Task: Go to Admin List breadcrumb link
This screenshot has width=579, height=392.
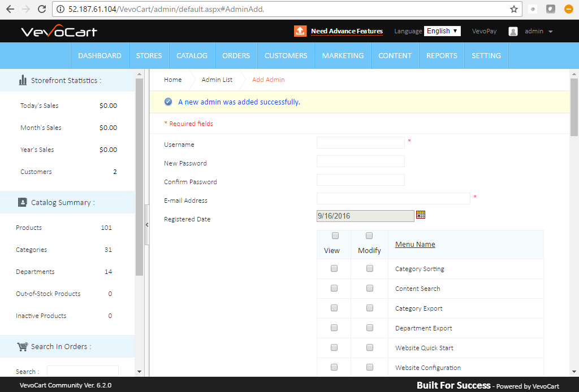Action: coord(217,80)
